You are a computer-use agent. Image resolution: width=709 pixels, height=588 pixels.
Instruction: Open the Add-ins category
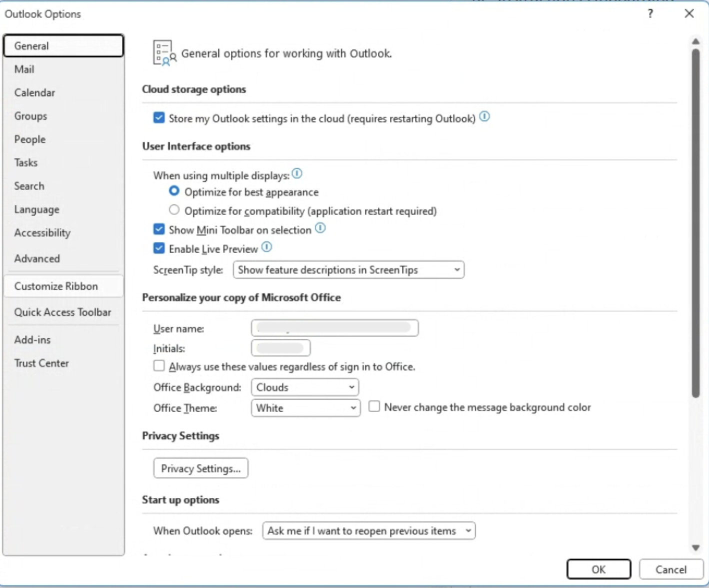63,339
